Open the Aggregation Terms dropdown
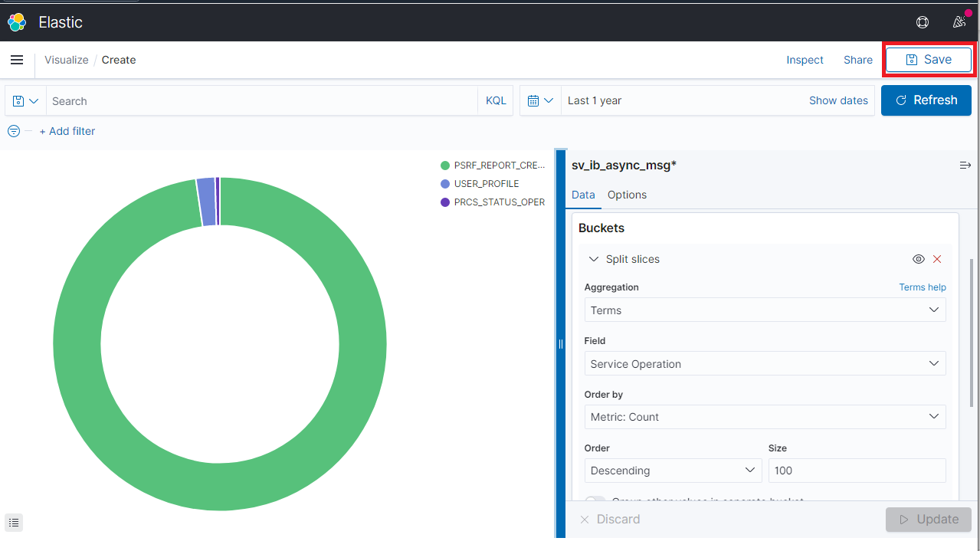 click(x=764, y=310)
